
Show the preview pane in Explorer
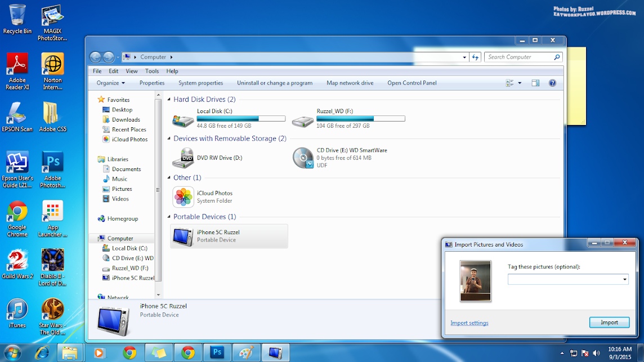pos(535,83)
